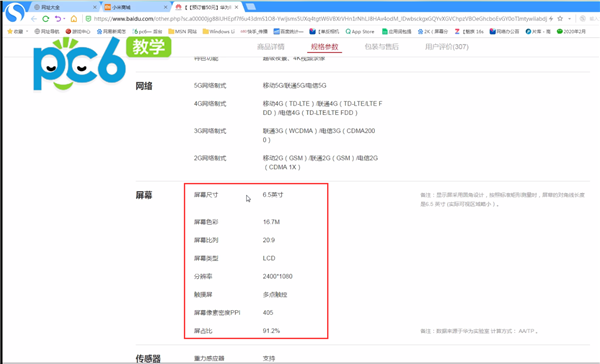Viewport: 600px width, 364px height.
Task: Click the 2400*1080 resolution value
Action: click(x=277, y=276)
